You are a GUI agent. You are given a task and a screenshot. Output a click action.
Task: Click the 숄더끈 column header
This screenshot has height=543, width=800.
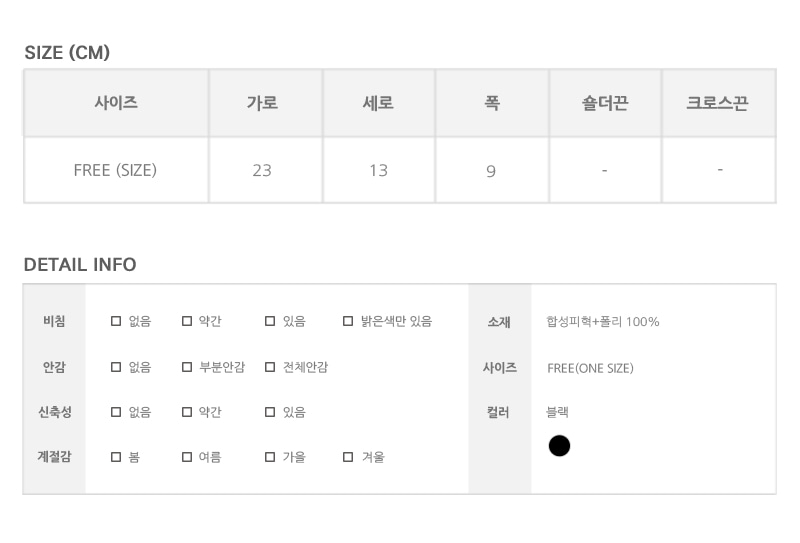coord(605,103)
